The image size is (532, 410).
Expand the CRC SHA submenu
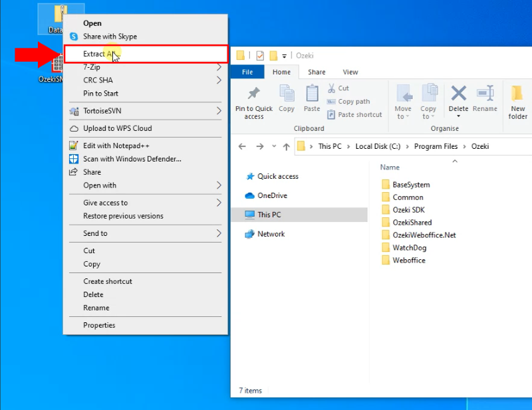[146, 80]
